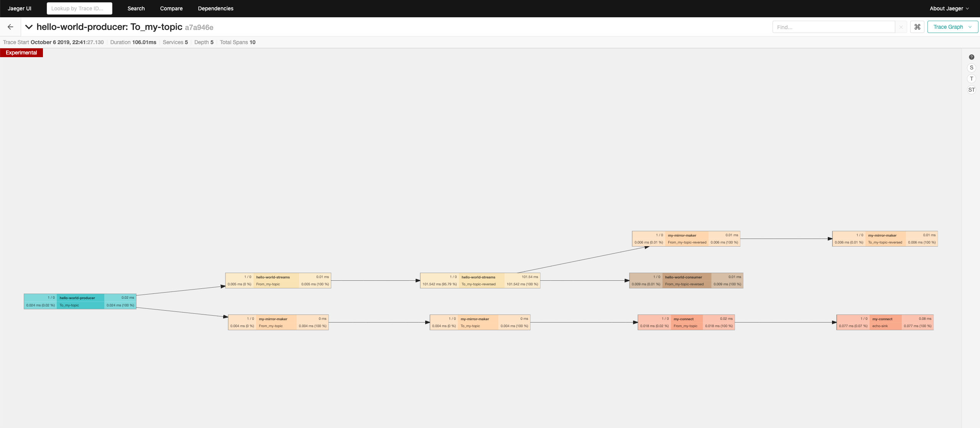Click Duration 106.01ms label

[133, 42]
